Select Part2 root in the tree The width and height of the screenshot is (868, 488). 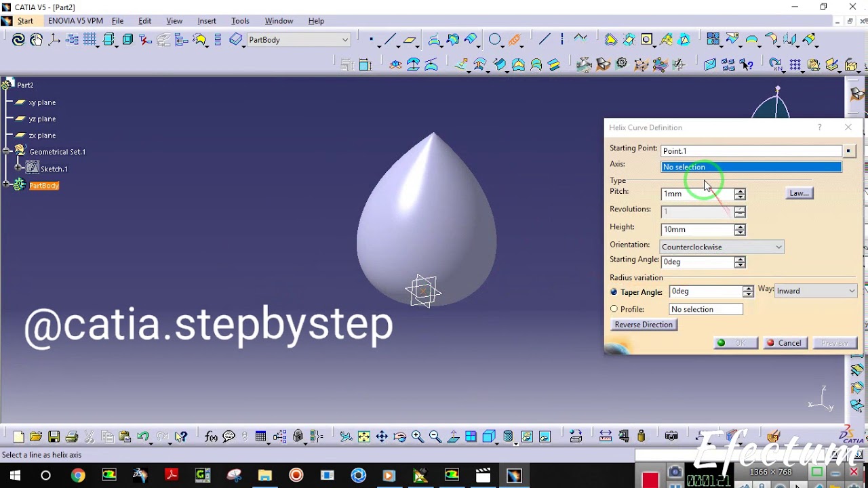click(25, 85)
